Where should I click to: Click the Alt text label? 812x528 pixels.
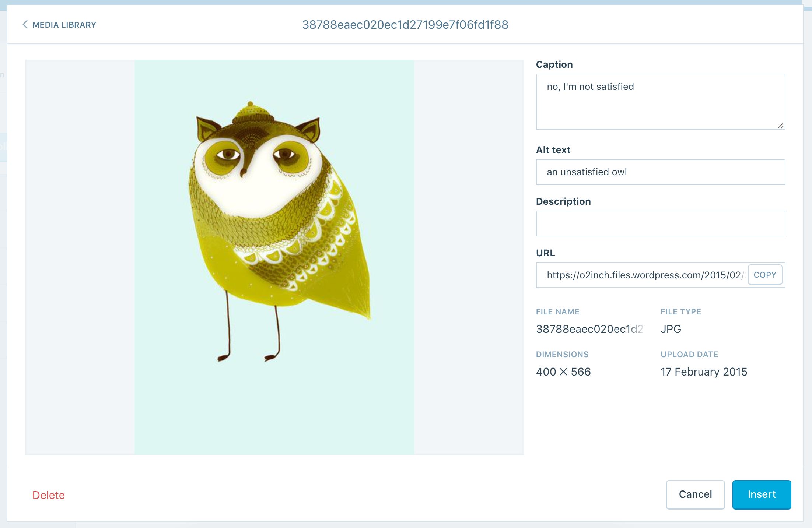553,150
